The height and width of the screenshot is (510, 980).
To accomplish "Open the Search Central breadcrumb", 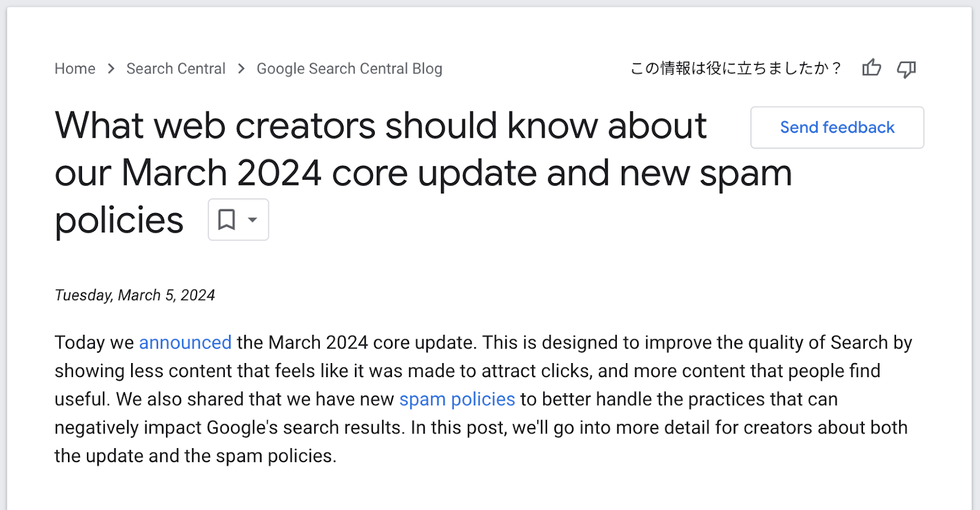I will [176, 69].
